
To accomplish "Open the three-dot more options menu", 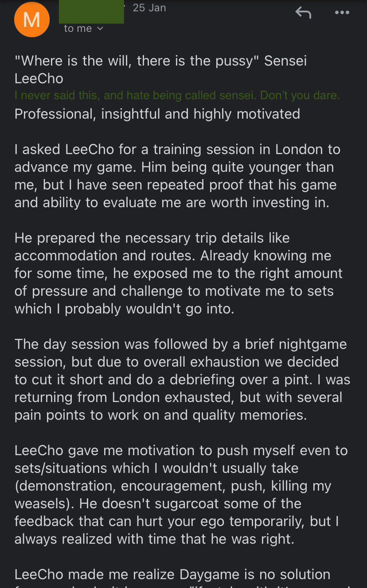I will click(x=342, y=13).
